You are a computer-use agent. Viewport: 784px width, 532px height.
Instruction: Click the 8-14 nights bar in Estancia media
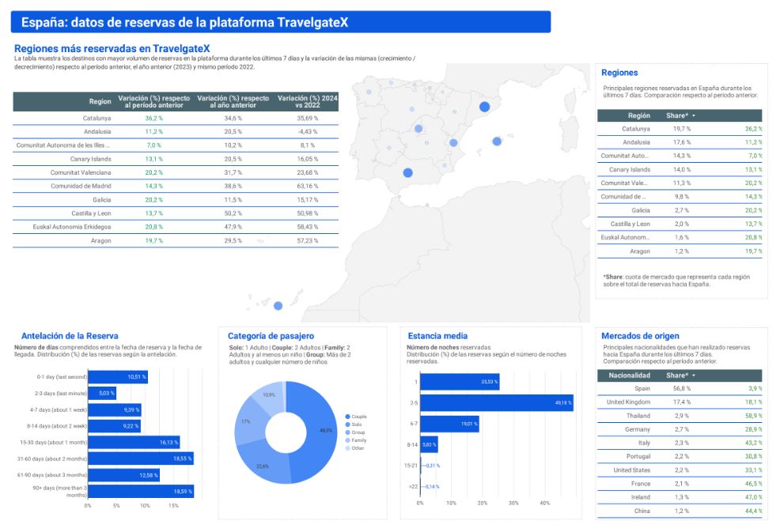[429, 444]
